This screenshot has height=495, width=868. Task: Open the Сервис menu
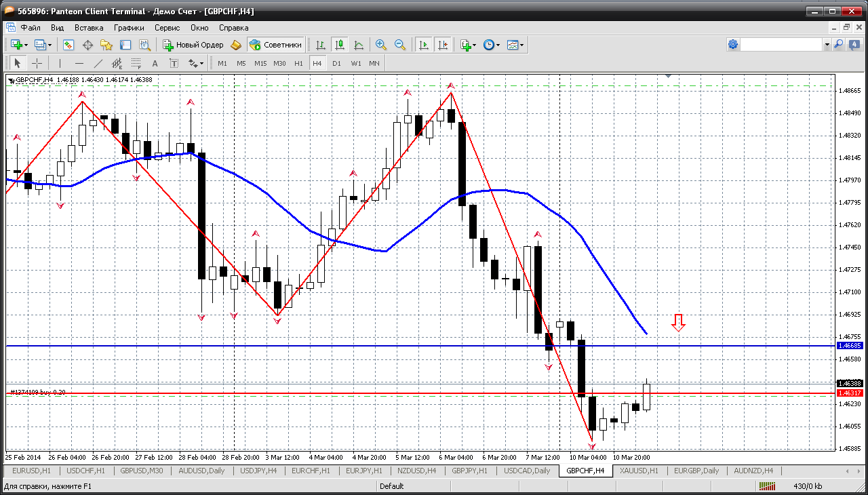tap(167, 28)
